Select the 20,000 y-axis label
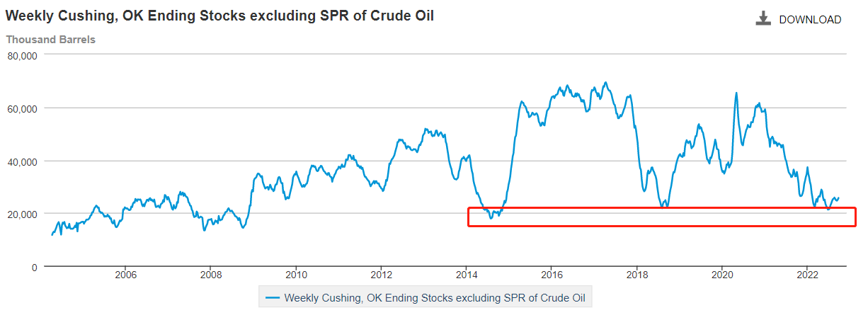Viewport: 868px width, 315px height. 22,214
